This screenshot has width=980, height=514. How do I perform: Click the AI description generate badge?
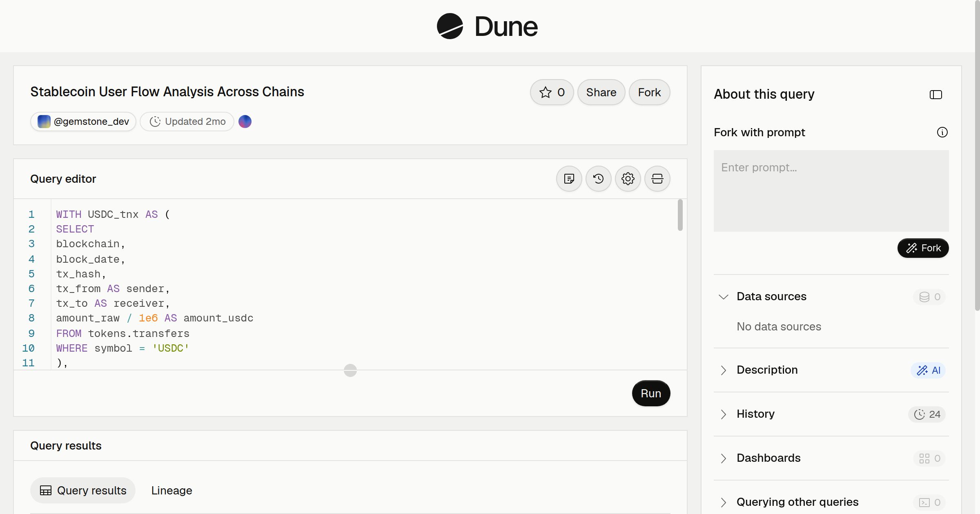pyautogui.click(x=928, y=370)
